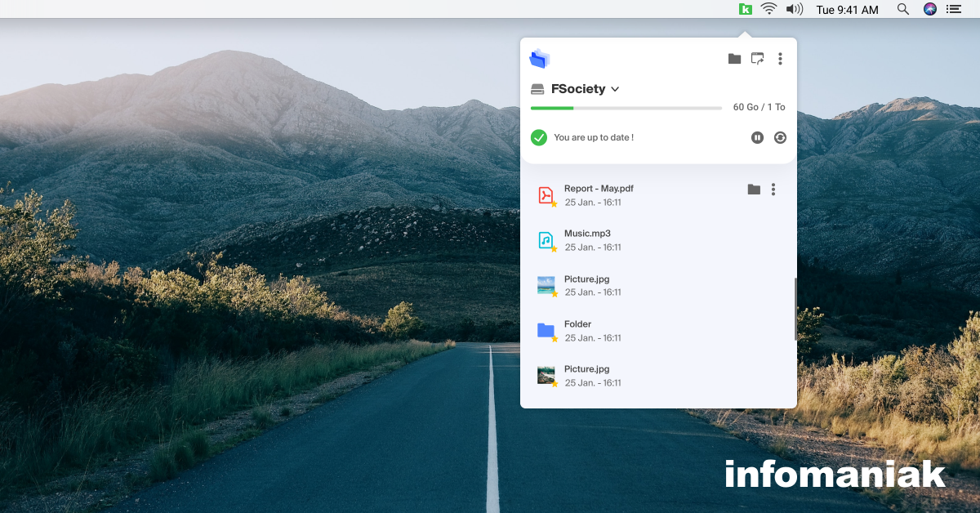
Task: Expand the FSociety drive dropdown
Action: 615,89
